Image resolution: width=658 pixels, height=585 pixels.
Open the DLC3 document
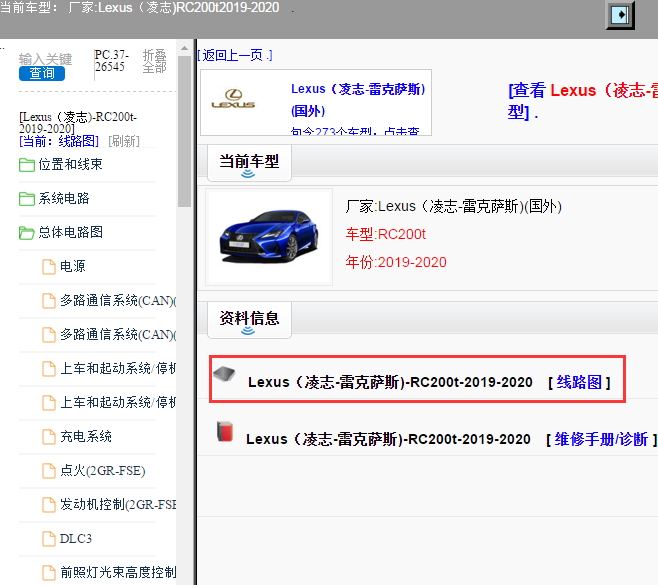76,538
